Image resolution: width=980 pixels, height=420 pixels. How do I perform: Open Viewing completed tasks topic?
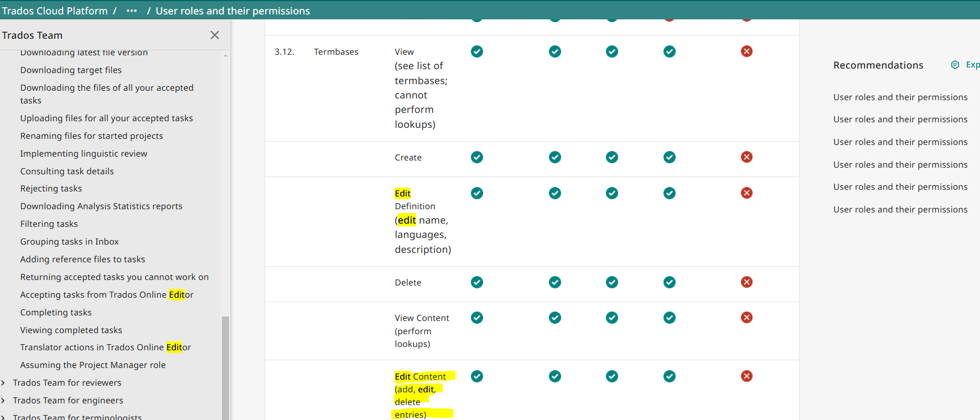pyautogui.click(x=71, y=330)
